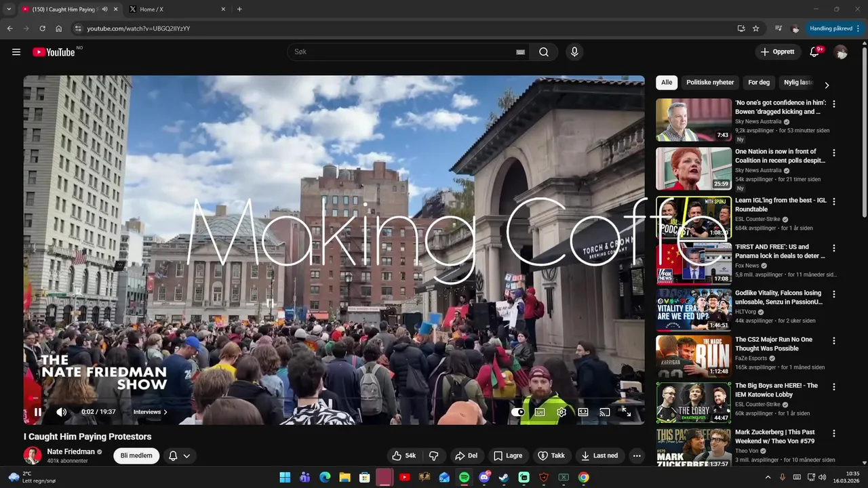Expand the channel notification bell dropdown
This screenshot has width=868, height=488.
pyautogui.click(x=180, y=455)
